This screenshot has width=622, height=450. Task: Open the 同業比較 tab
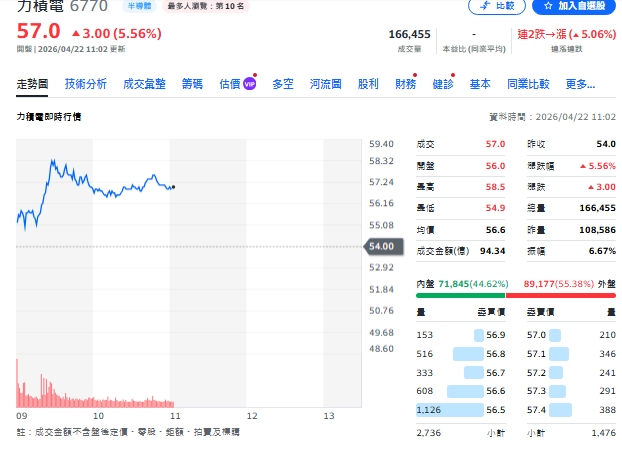click(528, 84)
